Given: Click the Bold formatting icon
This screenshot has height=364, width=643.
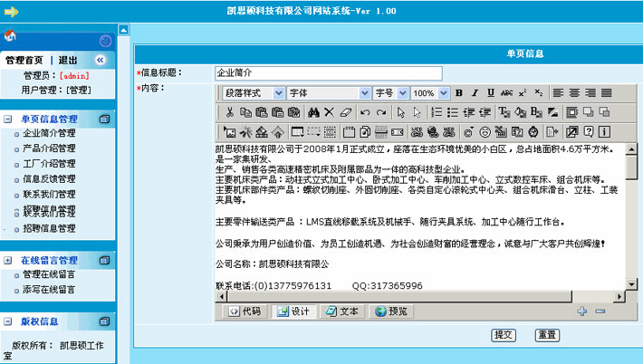Looking at the screenshot, I should 459,93.
